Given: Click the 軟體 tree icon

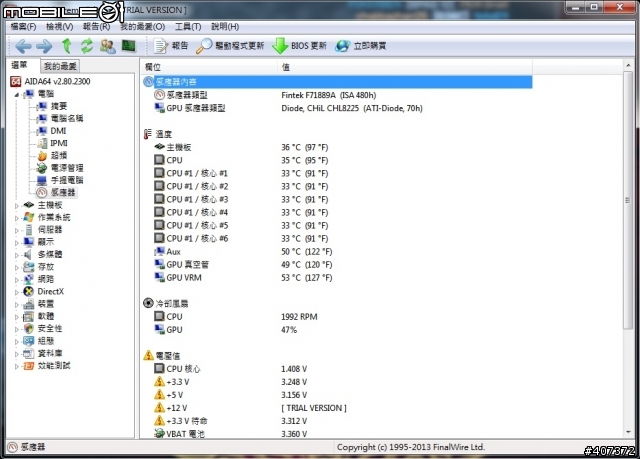Looking at the screenshot, I should tap(29, 316).
